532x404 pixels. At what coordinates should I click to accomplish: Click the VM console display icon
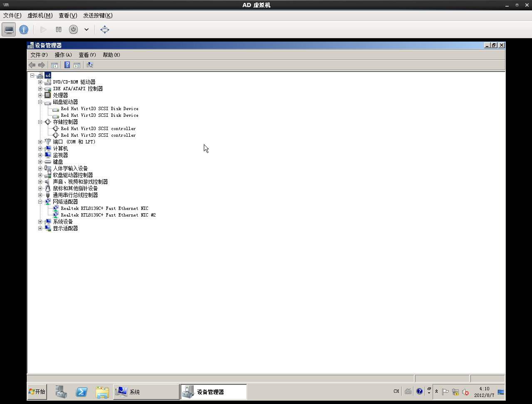coord(9,30)
